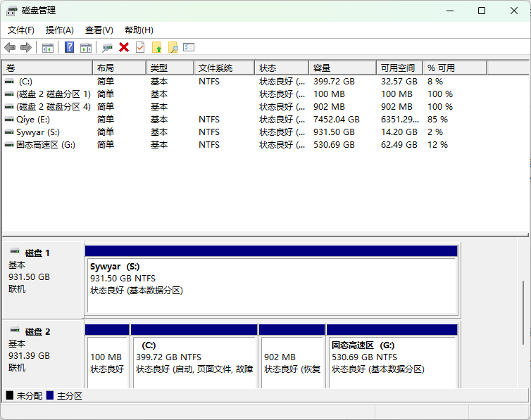Click the lower pane vertical scrollbar
The image size is (531, 420).
[523, 313]
